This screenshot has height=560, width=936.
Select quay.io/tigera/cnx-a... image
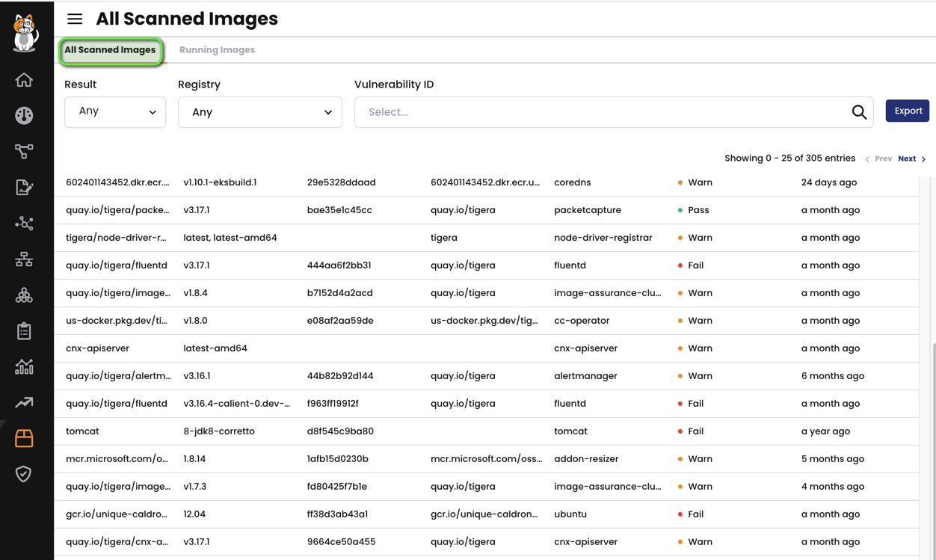[117, 542]
